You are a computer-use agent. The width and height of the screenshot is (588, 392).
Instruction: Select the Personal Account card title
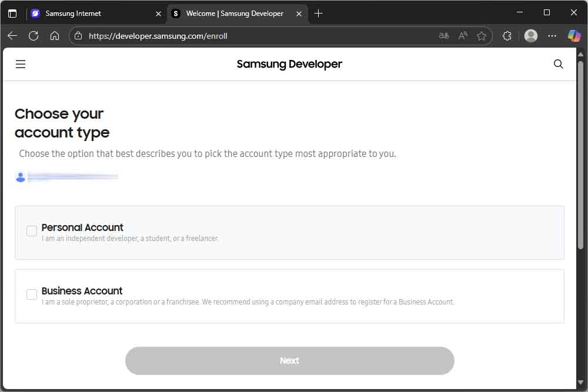tap(82, 227)
